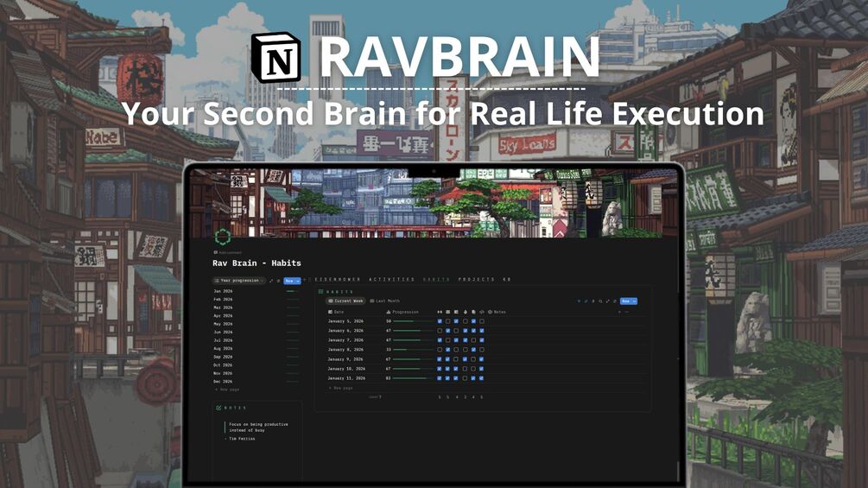The image size is (868, 488).
Task: Click the progression bar for January 11, 2026
Action: 413,378
